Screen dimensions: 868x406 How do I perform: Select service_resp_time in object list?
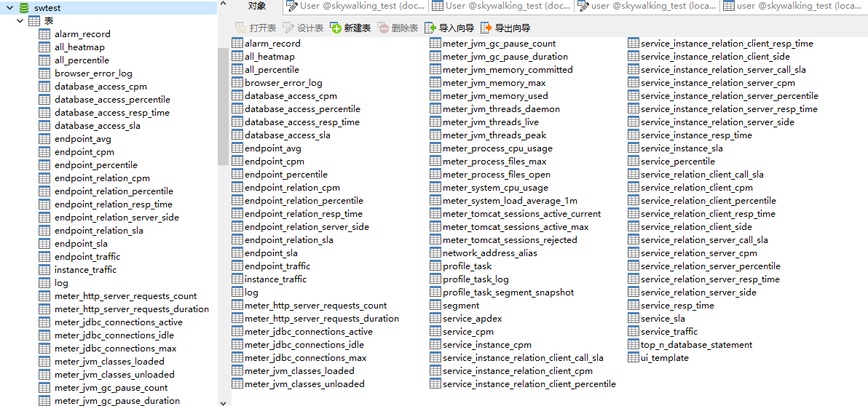point(677,306)
